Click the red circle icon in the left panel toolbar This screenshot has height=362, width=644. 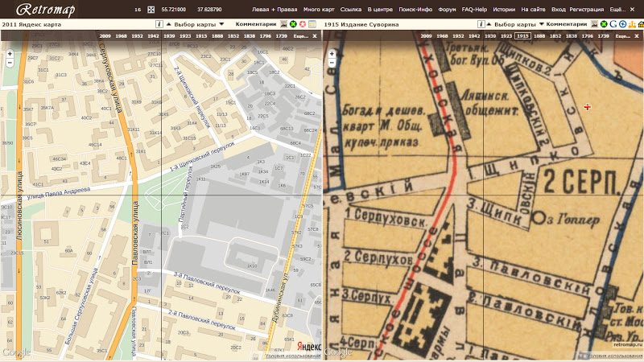coord(303,24)
